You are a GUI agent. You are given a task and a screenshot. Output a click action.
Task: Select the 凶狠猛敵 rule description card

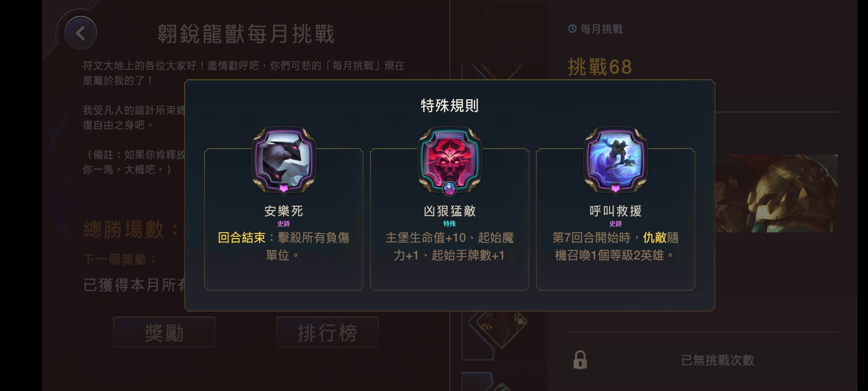(x=450, y=219)
